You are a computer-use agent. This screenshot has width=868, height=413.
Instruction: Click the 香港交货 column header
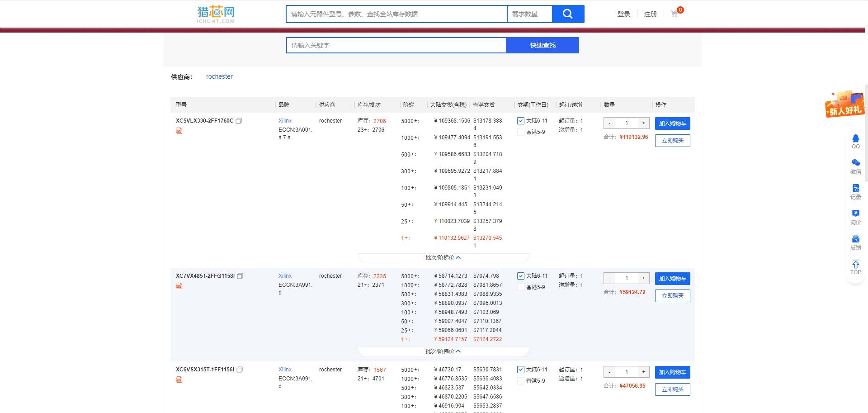484,105
